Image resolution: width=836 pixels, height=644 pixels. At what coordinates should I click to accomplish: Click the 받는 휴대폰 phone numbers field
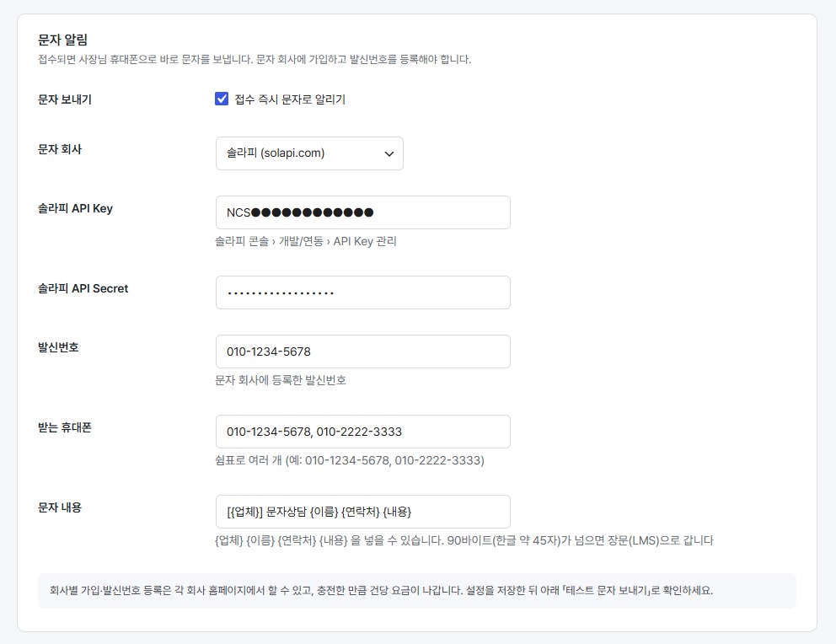pos(362,432)
